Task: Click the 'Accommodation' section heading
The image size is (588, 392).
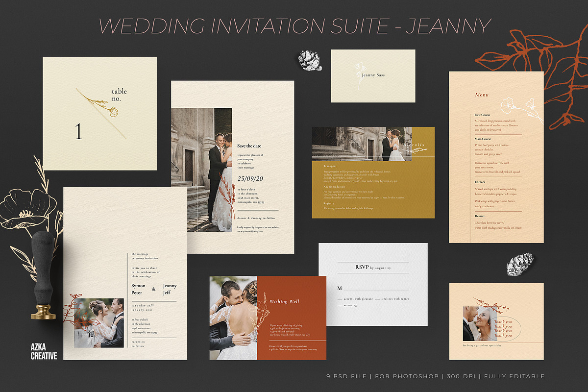Action: 335,187
